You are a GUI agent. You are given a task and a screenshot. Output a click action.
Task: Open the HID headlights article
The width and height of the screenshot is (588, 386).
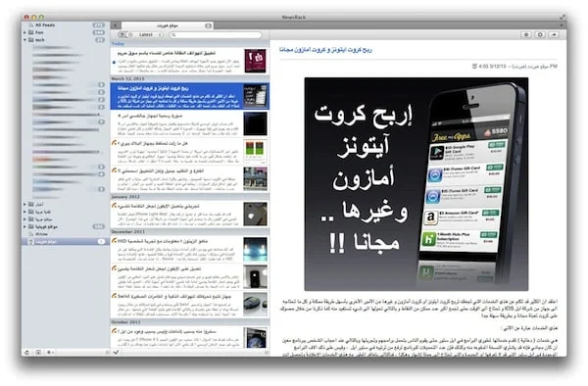[190, 249]
